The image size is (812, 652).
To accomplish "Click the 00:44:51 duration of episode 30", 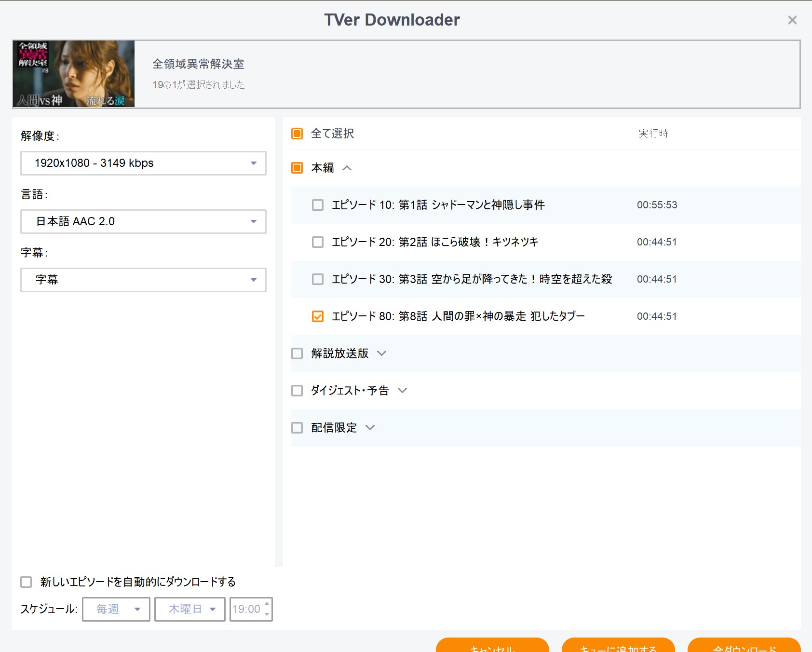I will (657, 279).
